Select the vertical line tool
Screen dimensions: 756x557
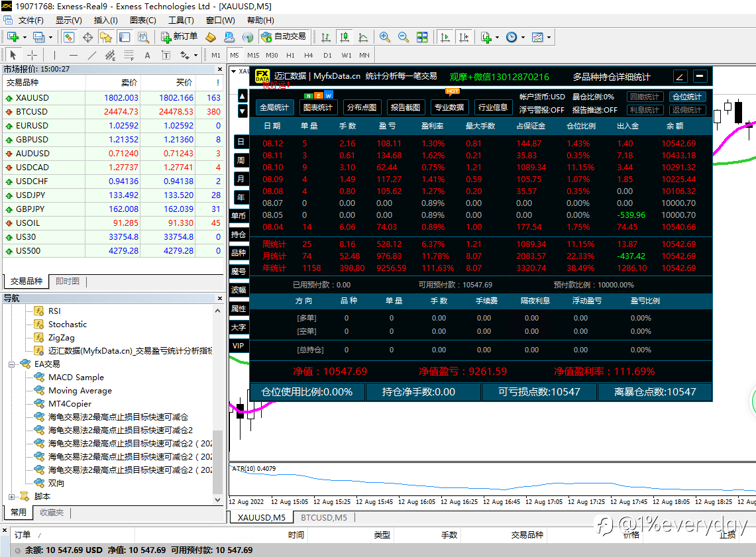point(54,55)
